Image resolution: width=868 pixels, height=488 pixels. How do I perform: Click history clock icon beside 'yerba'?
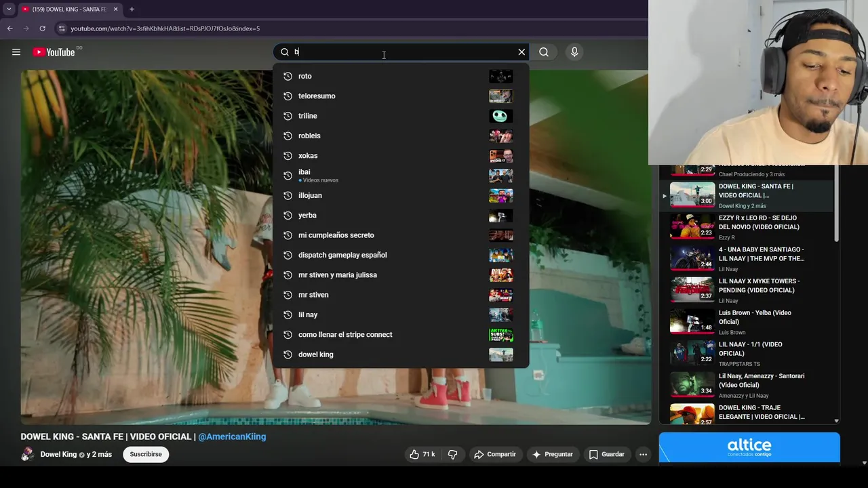(x=288, y=216)
